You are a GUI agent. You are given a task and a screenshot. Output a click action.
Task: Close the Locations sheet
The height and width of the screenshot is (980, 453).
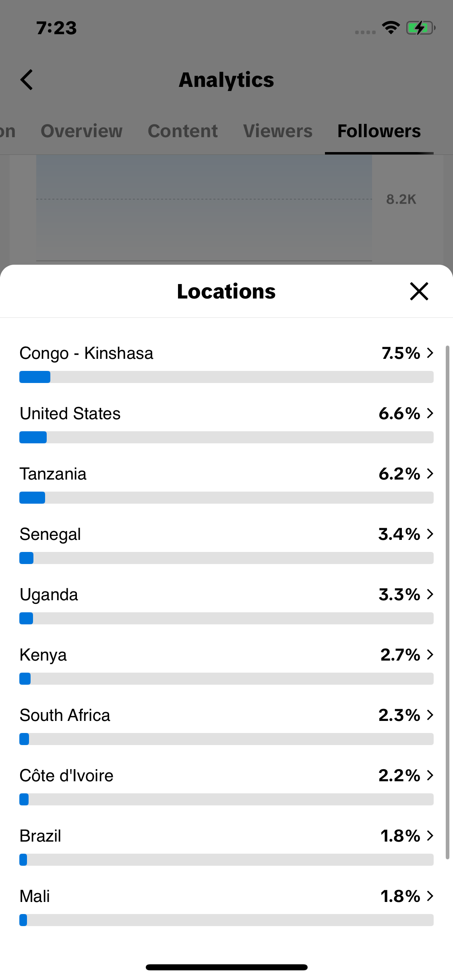[419, 291]
